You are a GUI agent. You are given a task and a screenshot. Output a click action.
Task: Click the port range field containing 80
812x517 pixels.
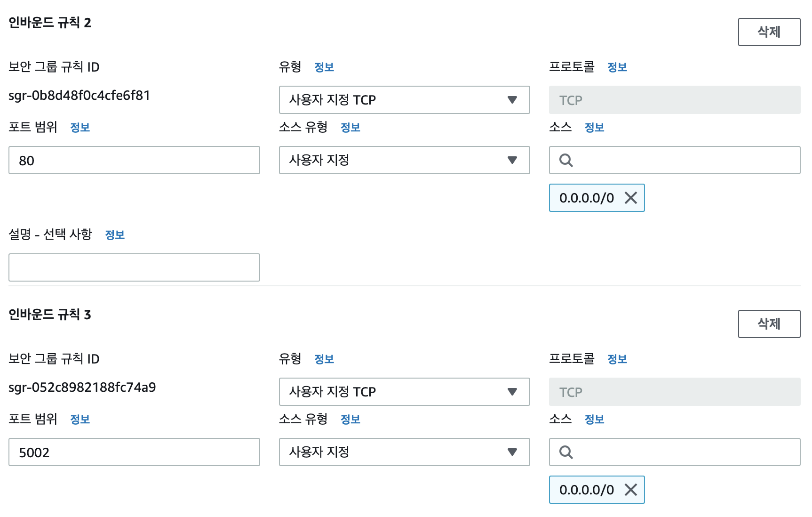point(134,160)
